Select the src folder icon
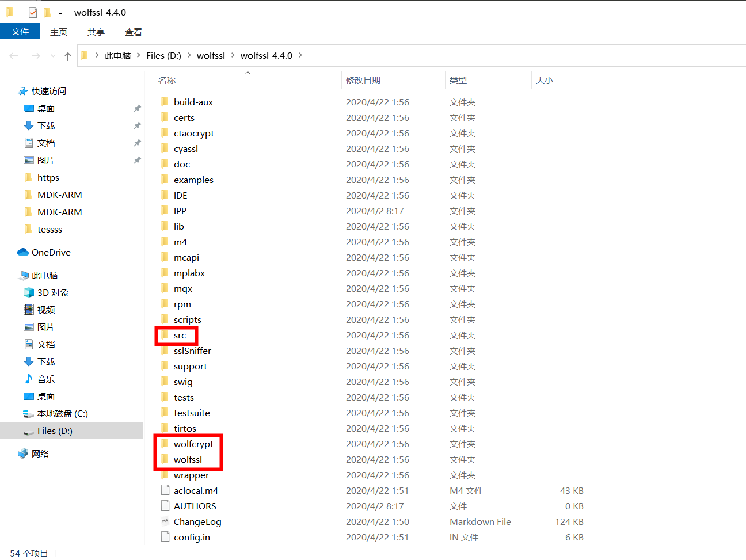Screen dimensions: 746x560 165,335
